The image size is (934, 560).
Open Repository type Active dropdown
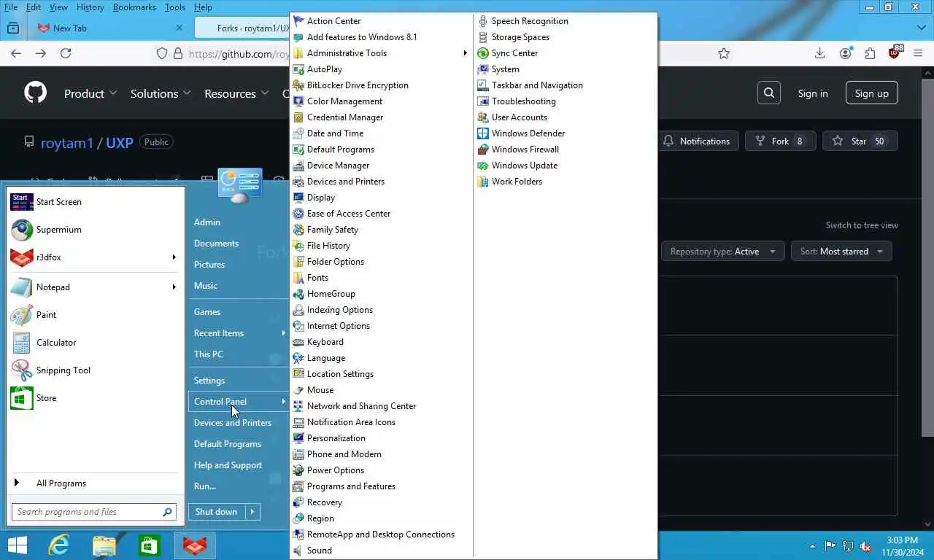[x=723, y=252]
